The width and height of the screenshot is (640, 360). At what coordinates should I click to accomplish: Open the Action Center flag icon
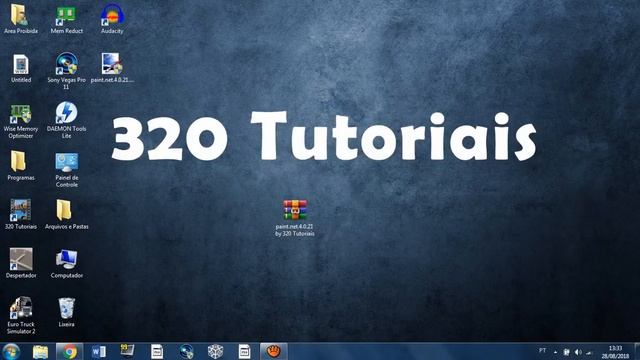pos(567,352)
